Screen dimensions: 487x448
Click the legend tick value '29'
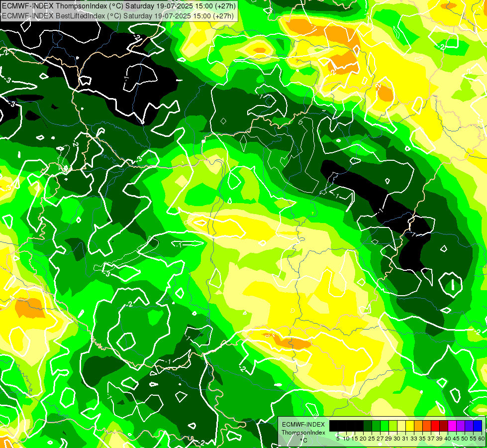(389, 439)
